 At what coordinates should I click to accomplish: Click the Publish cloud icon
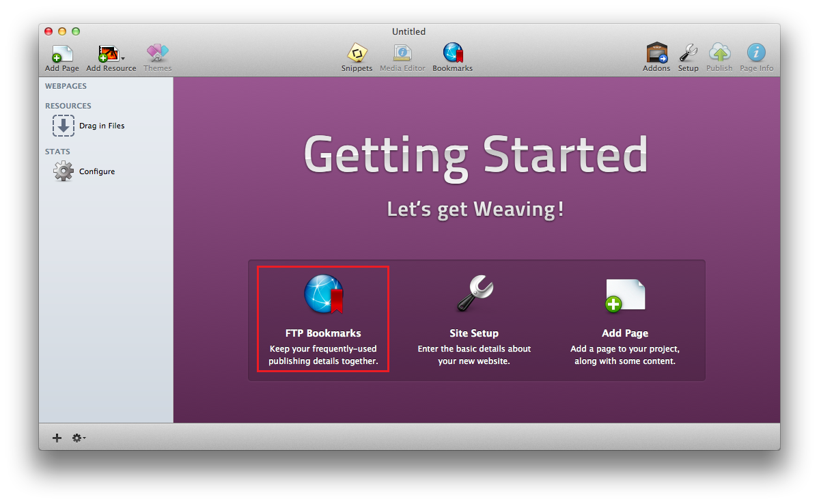point(719,53)
